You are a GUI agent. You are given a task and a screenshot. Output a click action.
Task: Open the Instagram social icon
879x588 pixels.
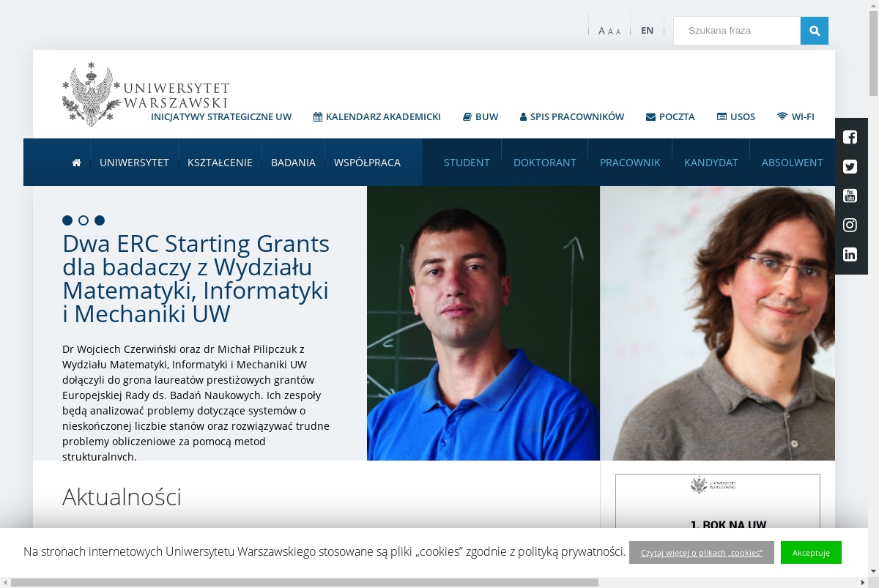pos(850,225)
